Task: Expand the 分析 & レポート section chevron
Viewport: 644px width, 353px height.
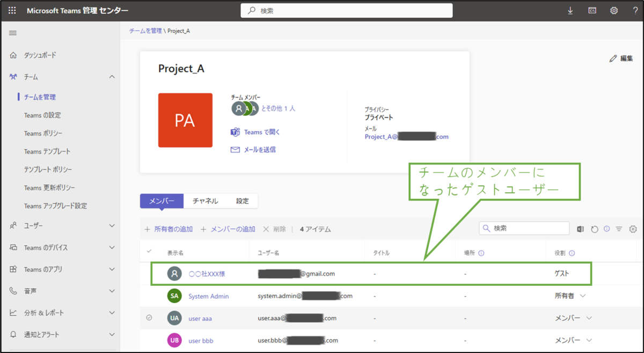Action: click(x=112, y=313)
